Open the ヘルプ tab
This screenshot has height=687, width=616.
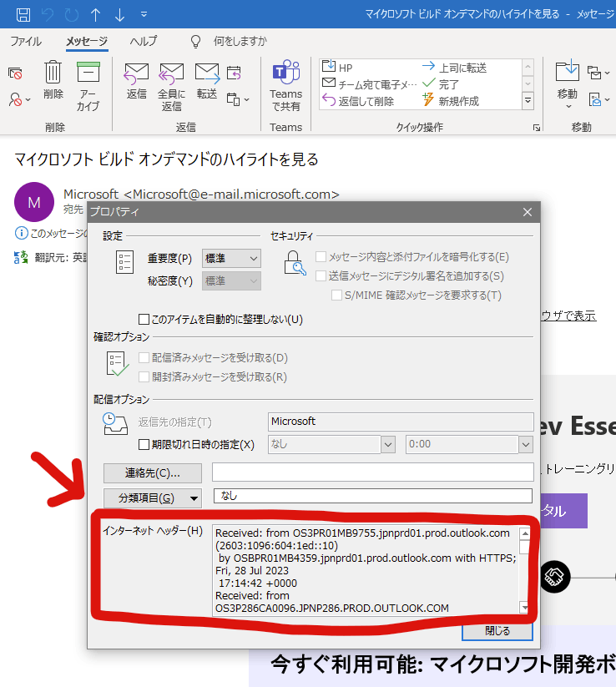pos(144,41)
